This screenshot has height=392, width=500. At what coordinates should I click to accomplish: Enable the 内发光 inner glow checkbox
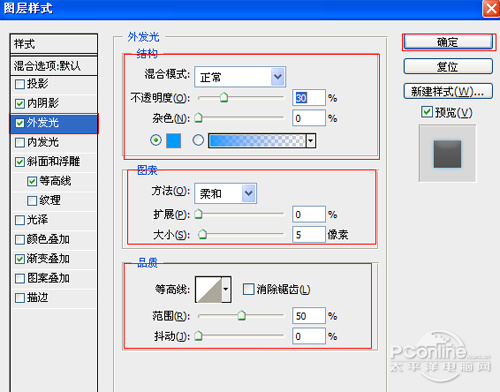click(x=20, y=143)
